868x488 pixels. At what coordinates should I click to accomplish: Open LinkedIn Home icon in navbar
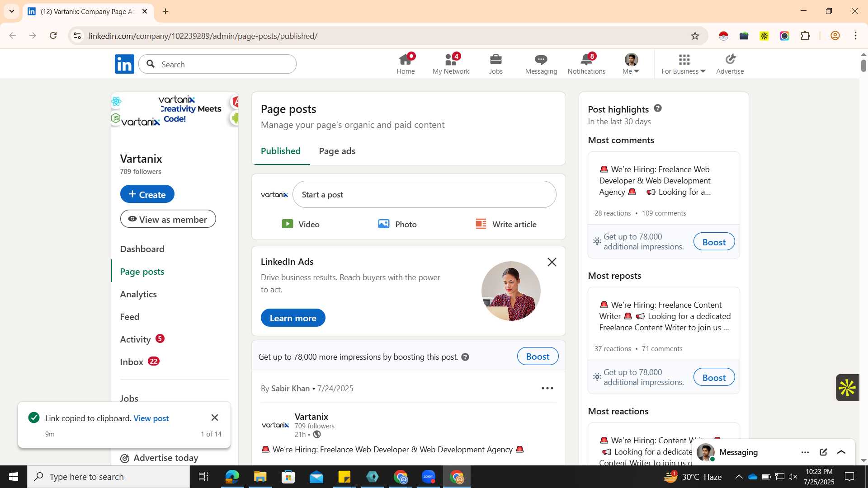(406, 64)
